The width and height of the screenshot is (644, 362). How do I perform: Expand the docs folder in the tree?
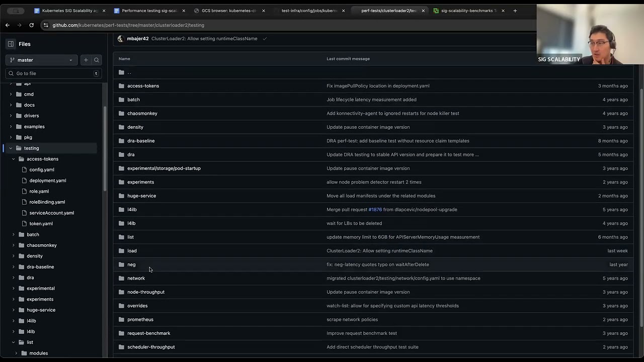[x=11, y=105]
